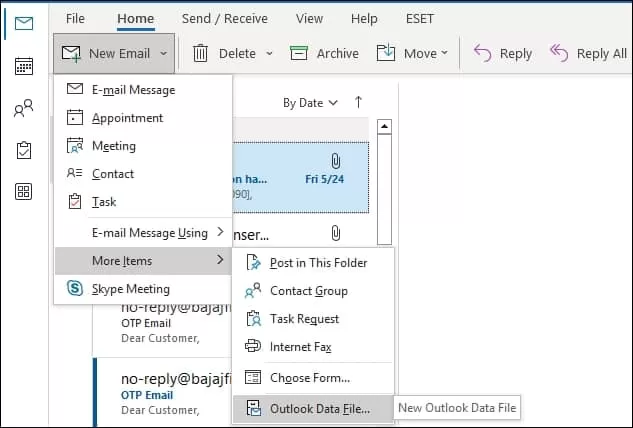
Task: Open the ESET tab
Action: pos(420,19)
